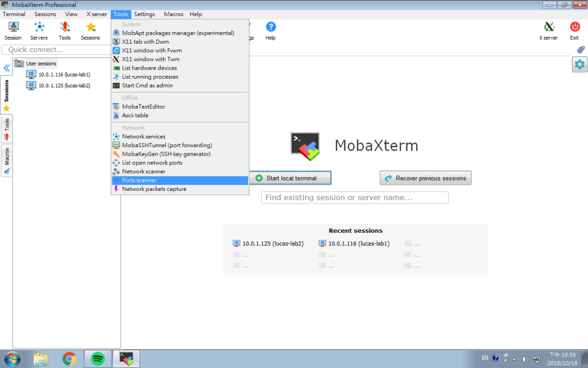Choose X11 tab with Dwm
The width and height of the screenshot is (588, 368).
(x=180, y=41)
